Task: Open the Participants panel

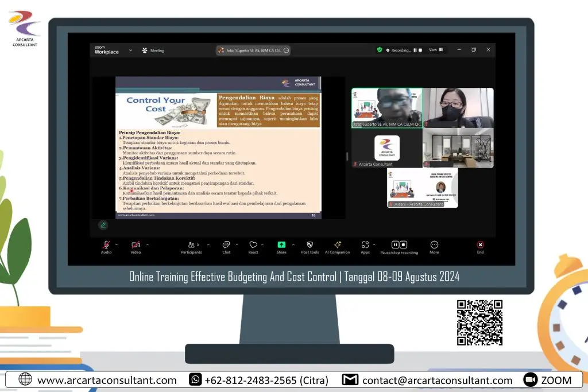Action: pos(191,245)
